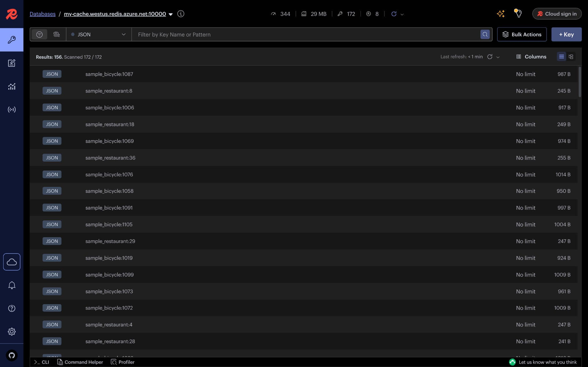Open the CLI panel tab
Viewport: 588px width, 367px height.
[x=42, y=362]
